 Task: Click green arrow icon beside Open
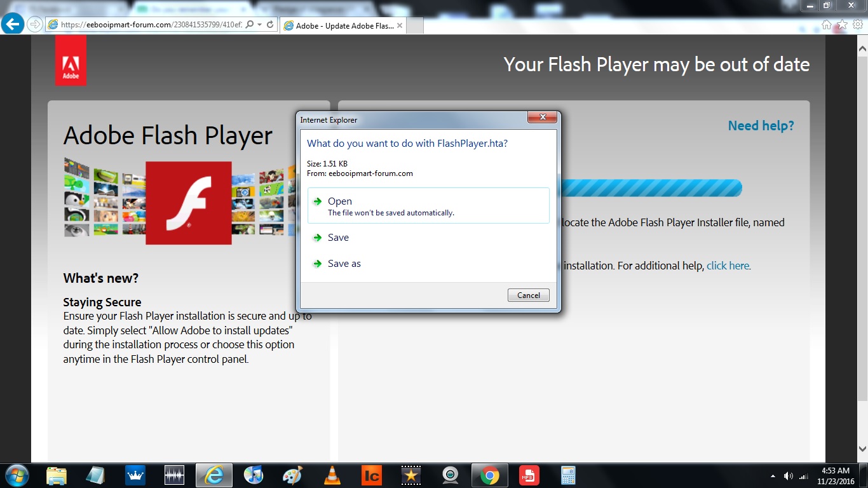tap(318, 201)
